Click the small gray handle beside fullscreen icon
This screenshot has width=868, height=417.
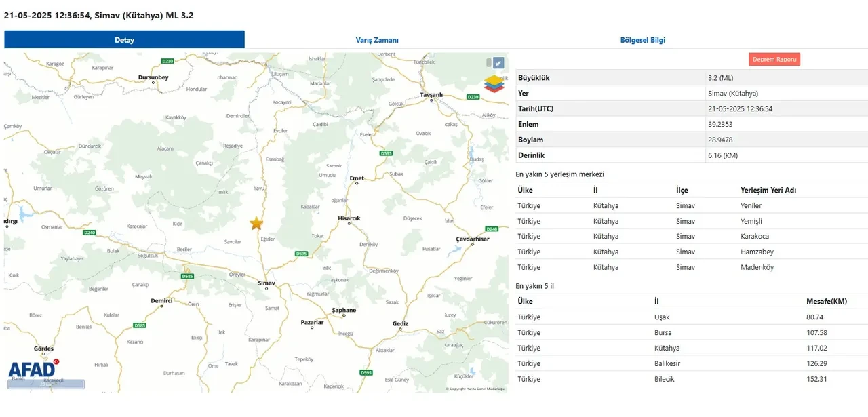coord(488,63)
